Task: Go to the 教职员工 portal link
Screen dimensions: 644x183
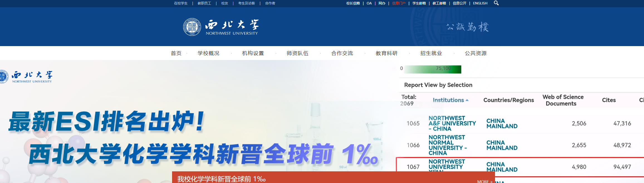Action: 204,3
